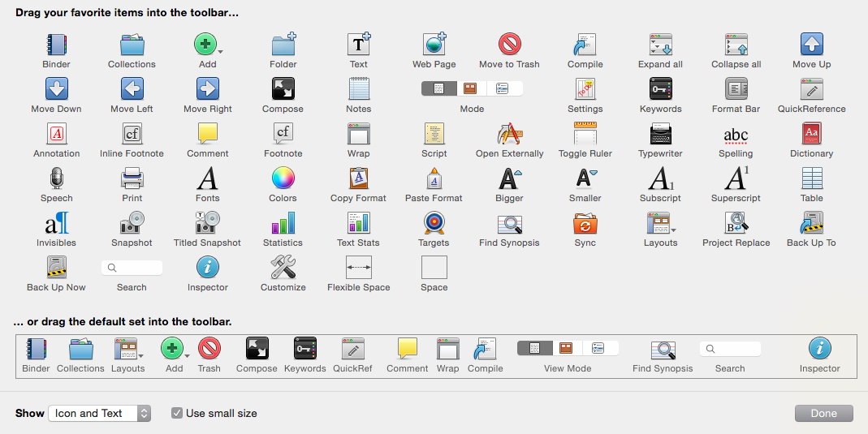Click the Move to Trash icon
868x434 pixels.
(509, 45)
